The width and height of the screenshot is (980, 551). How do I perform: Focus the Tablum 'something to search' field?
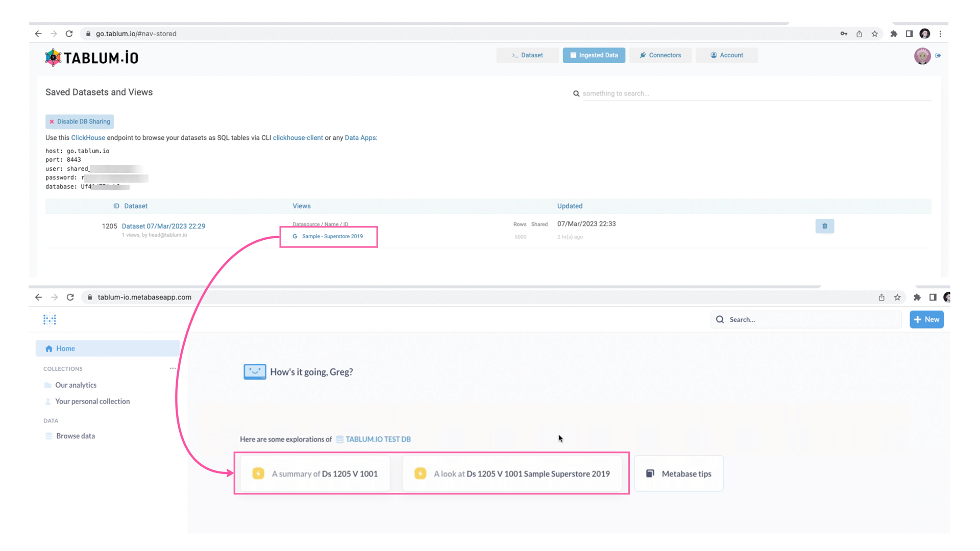click(x=756, y=93)
